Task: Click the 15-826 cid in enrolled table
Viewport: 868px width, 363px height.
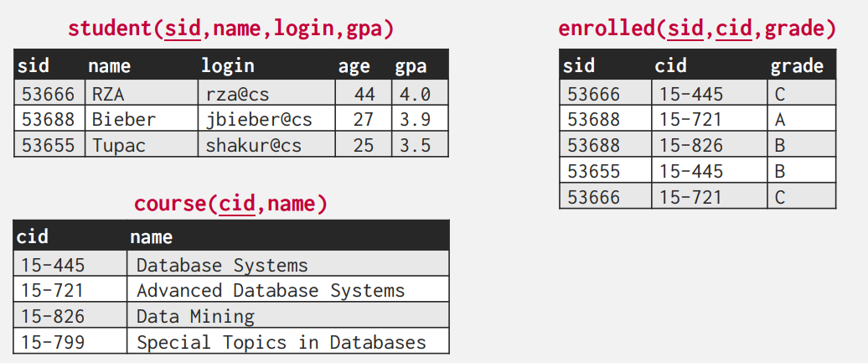Action: click(x=710, y=145)
